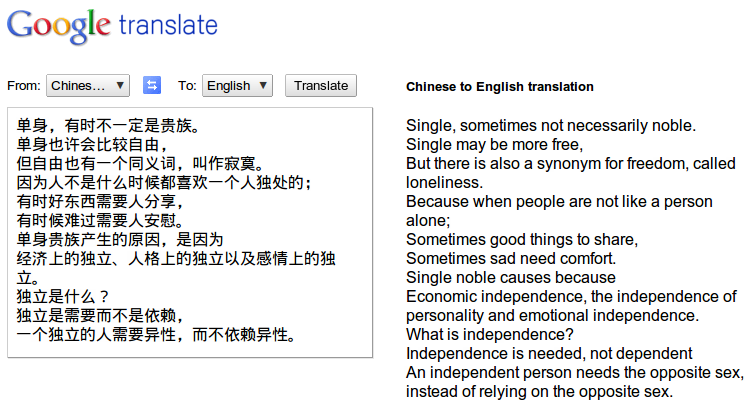Place cursor in first line 单身，有时不一定是贵族。

tap(108, 126)
